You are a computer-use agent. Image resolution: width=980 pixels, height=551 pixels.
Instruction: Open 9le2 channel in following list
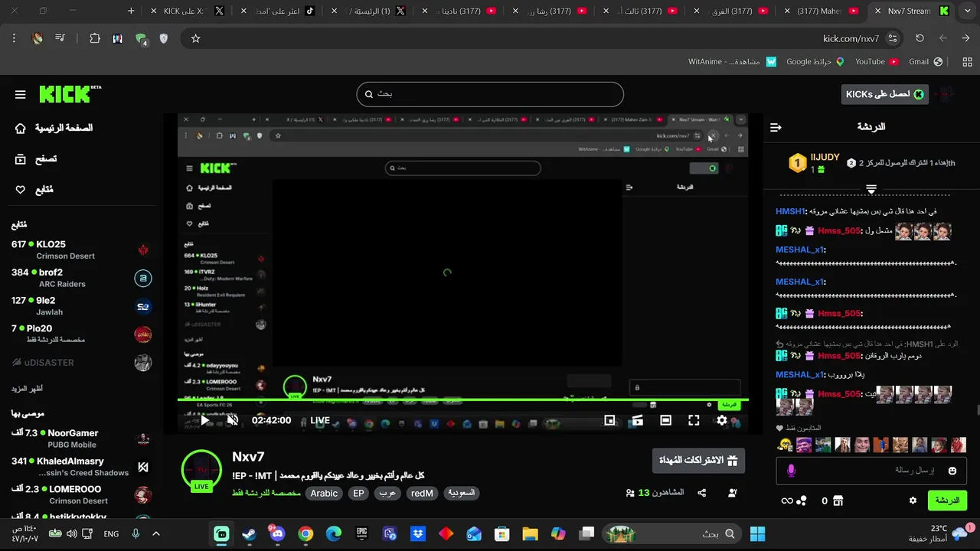tap(81, 306)
